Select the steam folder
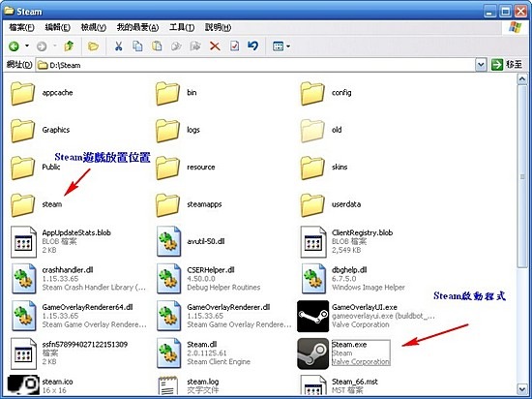This screenshot has height=399, width=532. (x=37, y=204)
